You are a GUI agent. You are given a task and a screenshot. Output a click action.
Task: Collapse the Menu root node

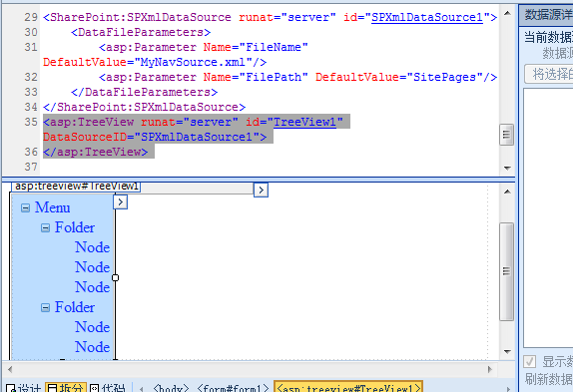coord(25,208)
